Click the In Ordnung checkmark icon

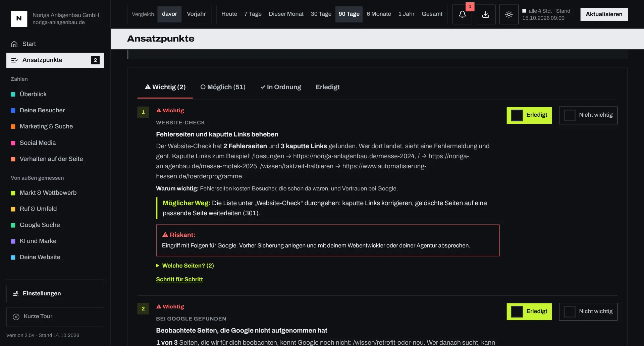[x=263, y=87]
